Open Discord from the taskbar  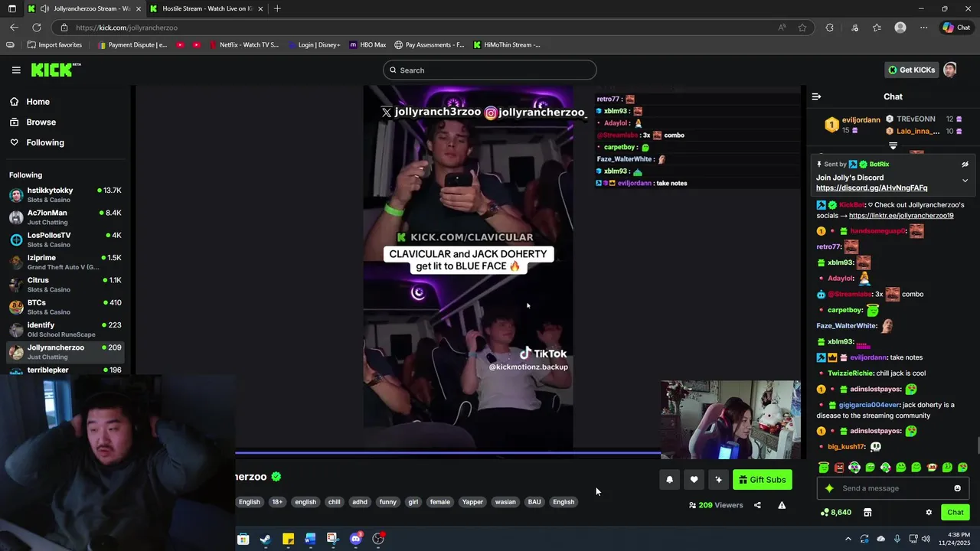[355, 539]
